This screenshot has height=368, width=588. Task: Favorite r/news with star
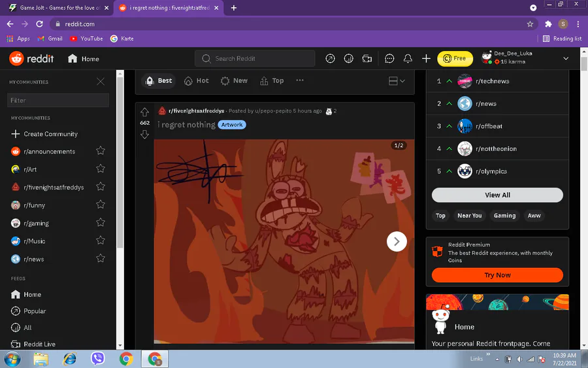101,258
